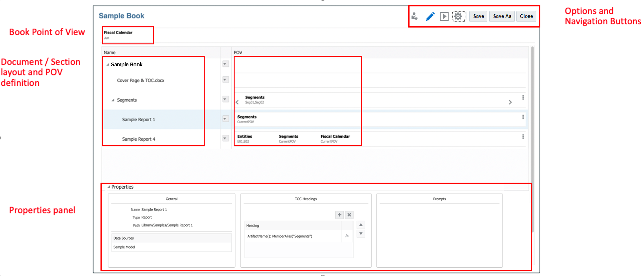Click the General panel title
Screen dimensions: 644x276
(x=171, y=199)
